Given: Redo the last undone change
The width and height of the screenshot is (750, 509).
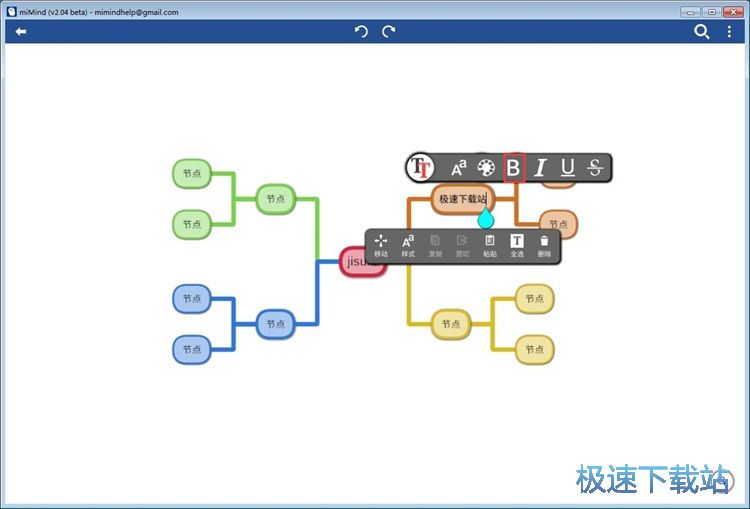Looking at the screenshot, I should [x=388, y=32].
